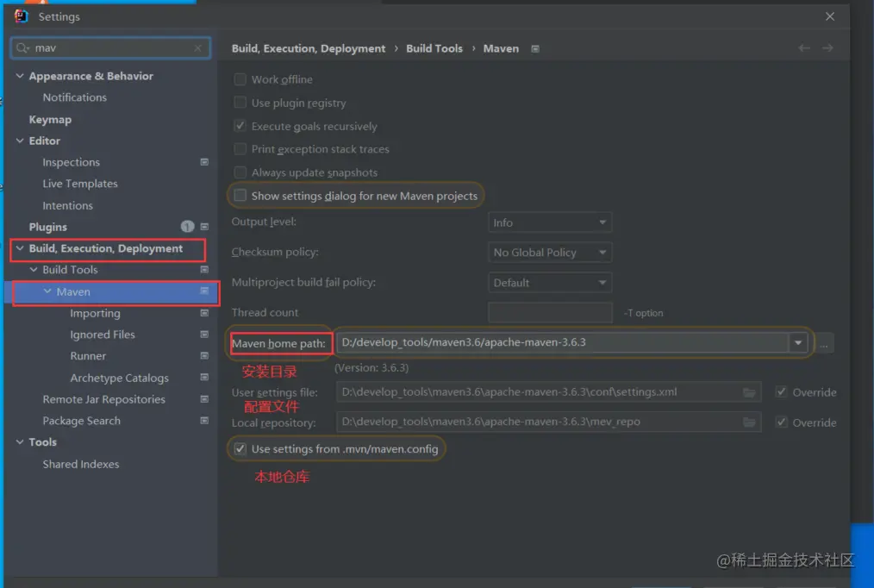The width and height of the screenshot is (874, 588).
Task: Click project icon on Maven tree row
Action: coord(204,291)
